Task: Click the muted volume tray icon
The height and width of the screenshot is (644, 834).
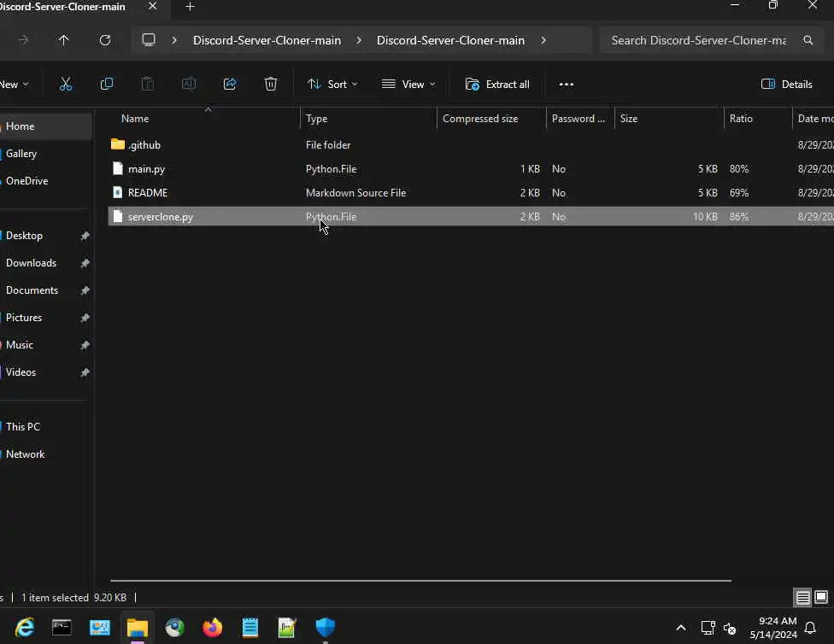Action: pos(730,629)
